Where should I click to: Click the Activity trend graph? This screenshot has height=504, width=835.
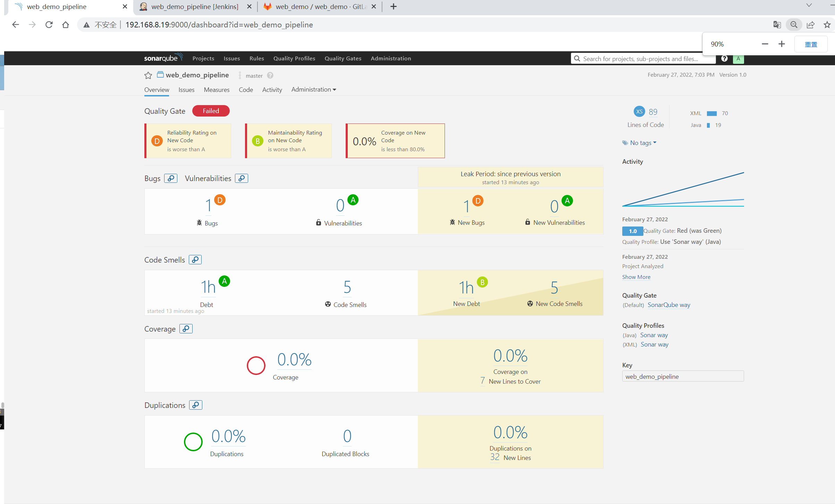point(683,189)
